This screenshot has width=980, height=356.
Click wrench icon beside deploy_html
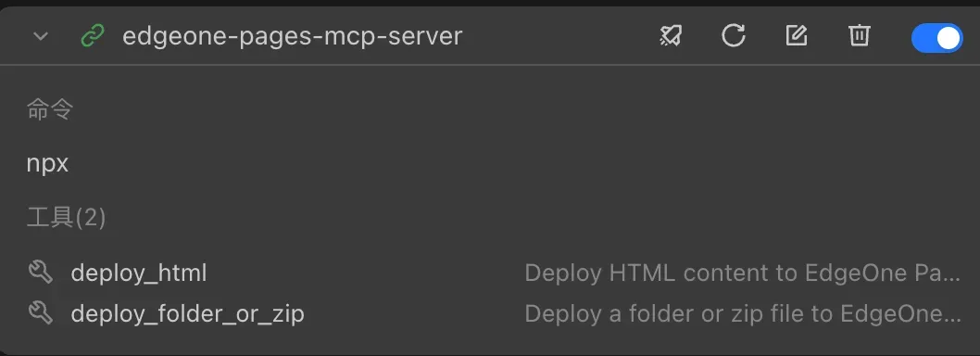[x=41, y=273]
